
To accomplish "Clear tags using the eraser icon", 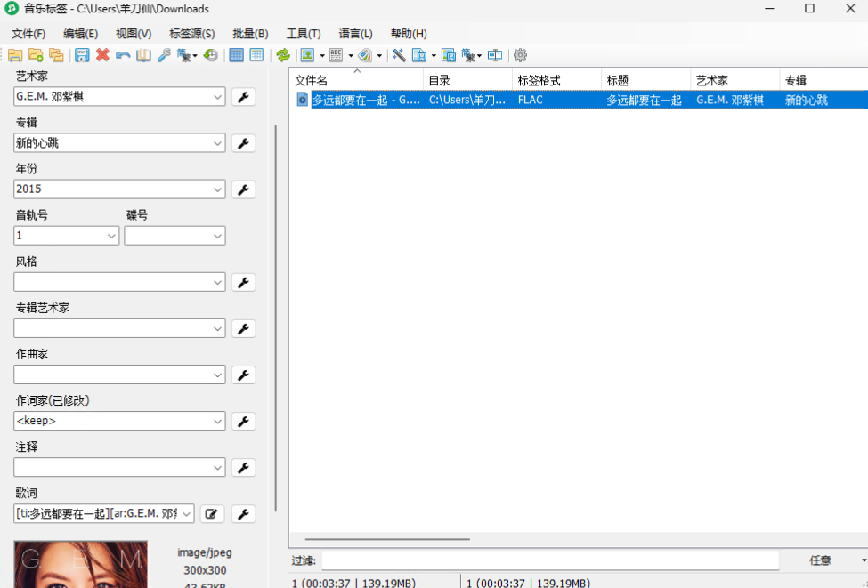I will click(366, 54).
